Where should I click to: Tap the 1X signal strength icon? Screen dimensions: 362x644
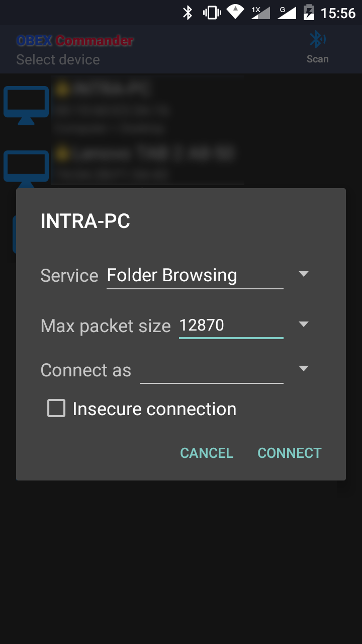[260, 13]
